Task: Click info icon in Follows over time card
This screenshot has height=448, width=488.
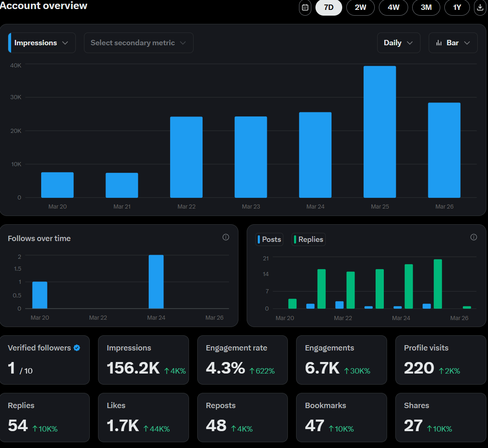Action: [x=226, y=237]
